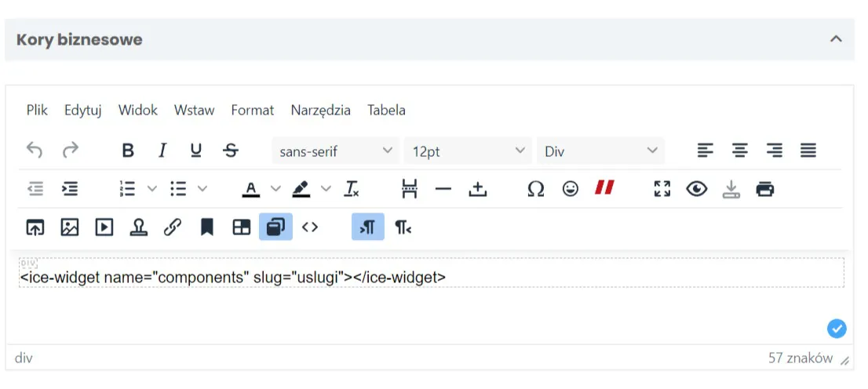Image resolution: width=868 pixels, height=389 pixels.
Task: Clear formatting from selection
Action: (x=352, y=189)
